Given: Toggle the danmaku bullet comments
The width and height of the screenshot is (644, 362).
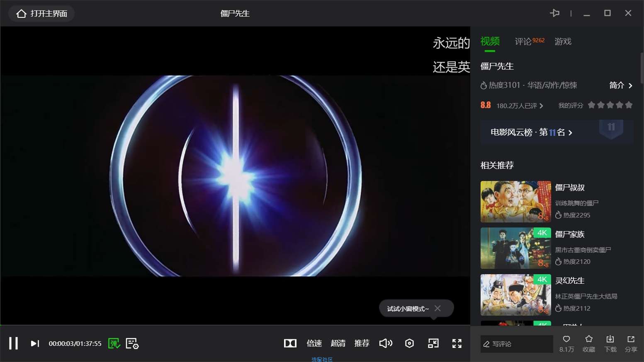Looking at the screenshot, I should pyautogui.click(x=114, y=343).
